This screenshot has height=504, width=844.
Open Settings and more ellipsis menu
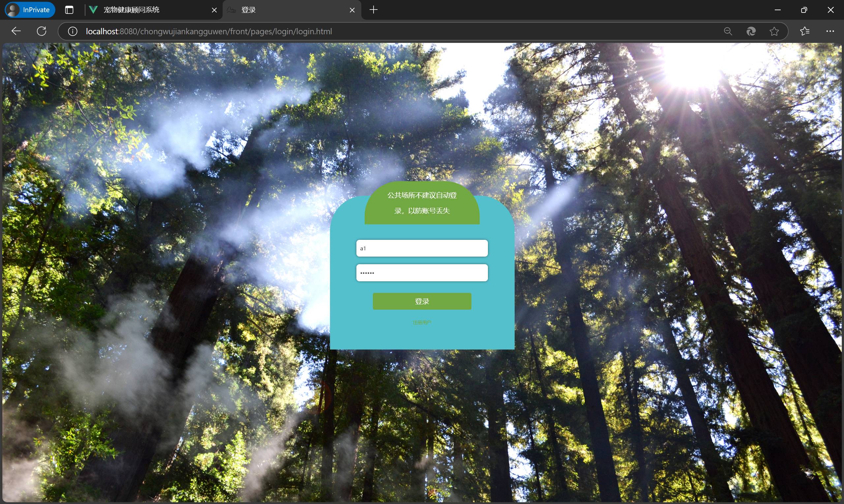[830, 31]
